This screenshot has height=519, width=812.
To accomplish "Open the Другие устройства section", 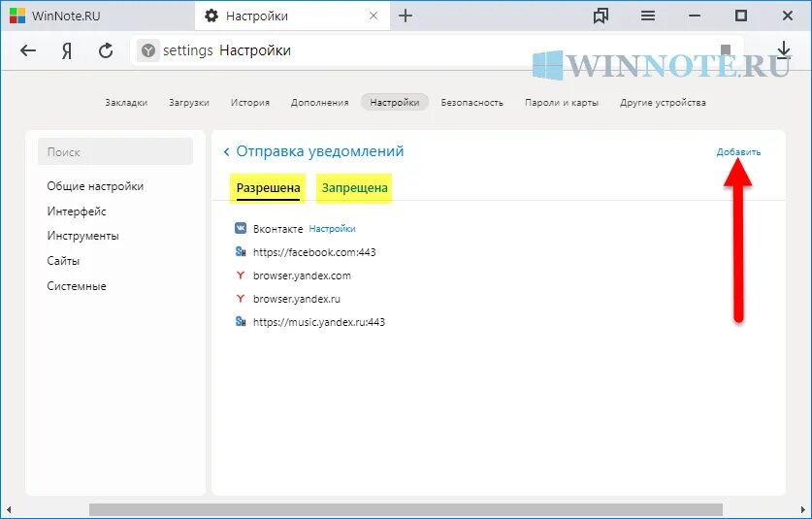I will (x=663, y=103).
